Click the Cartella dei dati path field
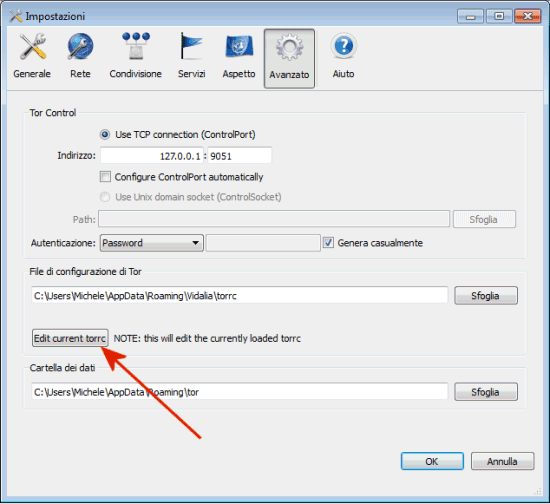550x504 pixels. click(x=240, y=392)
